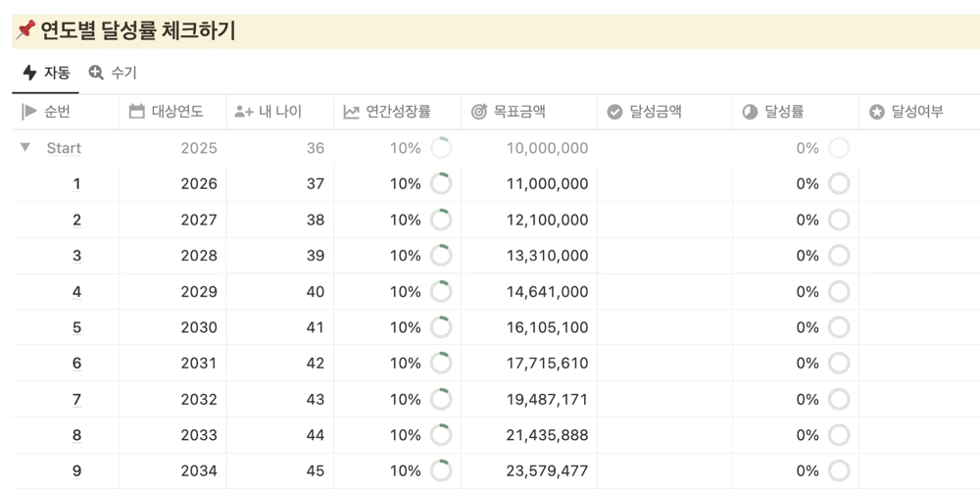Click the growth-rate ring in row 2026

(441, 184)
